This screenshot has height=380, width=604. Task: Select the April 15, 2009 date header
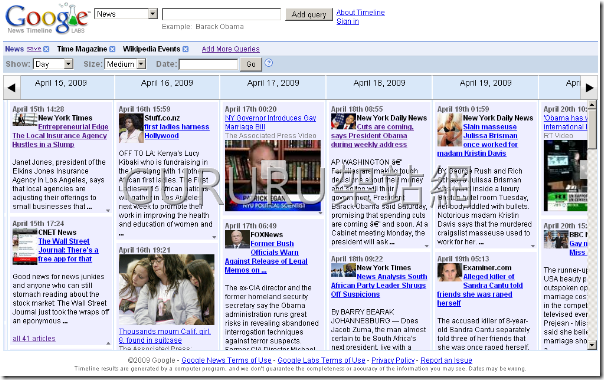(60, 83)
